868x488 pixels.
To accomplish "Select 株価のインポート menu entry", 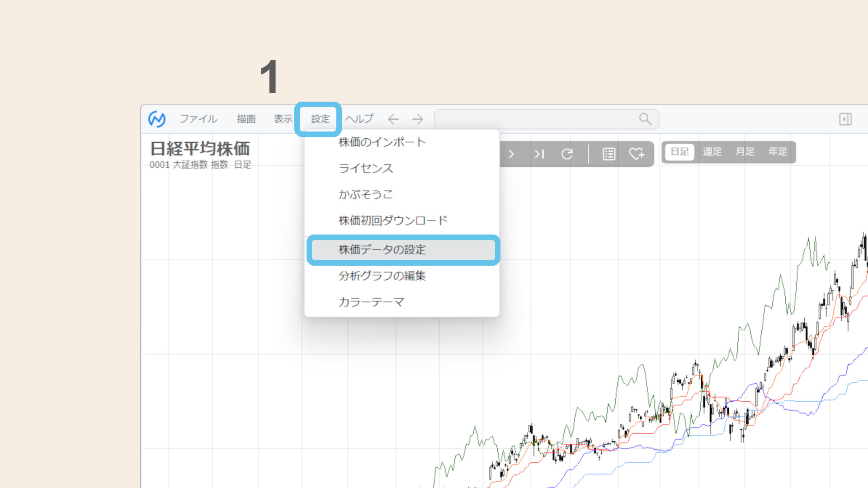I will (402, 142).
